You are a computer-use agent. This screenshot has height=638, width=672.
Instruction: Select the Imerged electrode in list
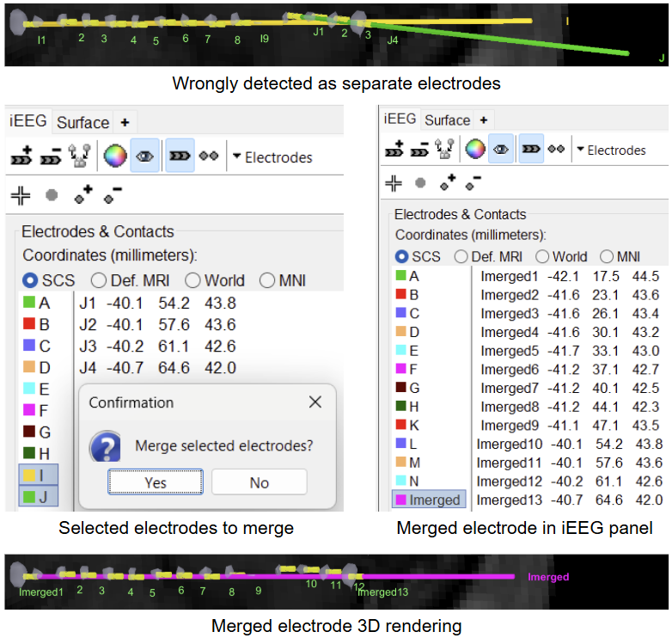pos(427,500)
